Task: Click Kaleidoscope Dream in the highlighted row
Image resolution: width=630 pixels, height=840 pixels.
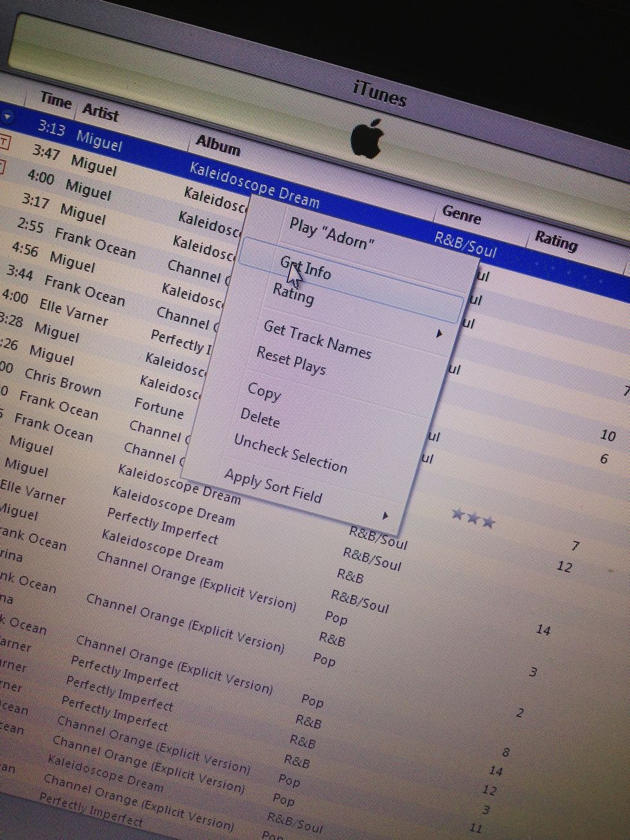Action: coord(255,185)
